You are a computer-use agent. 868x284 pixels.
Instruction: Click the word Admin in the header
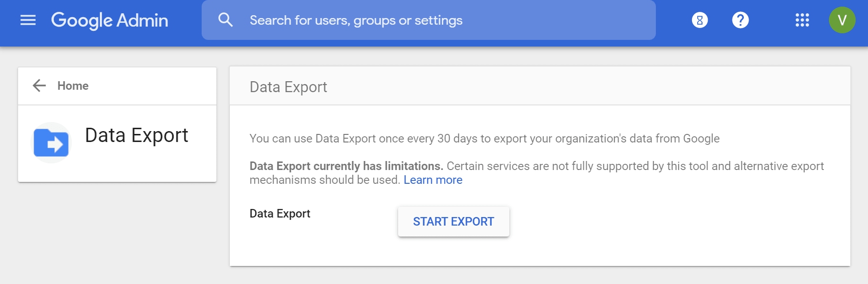coord(142,20)
